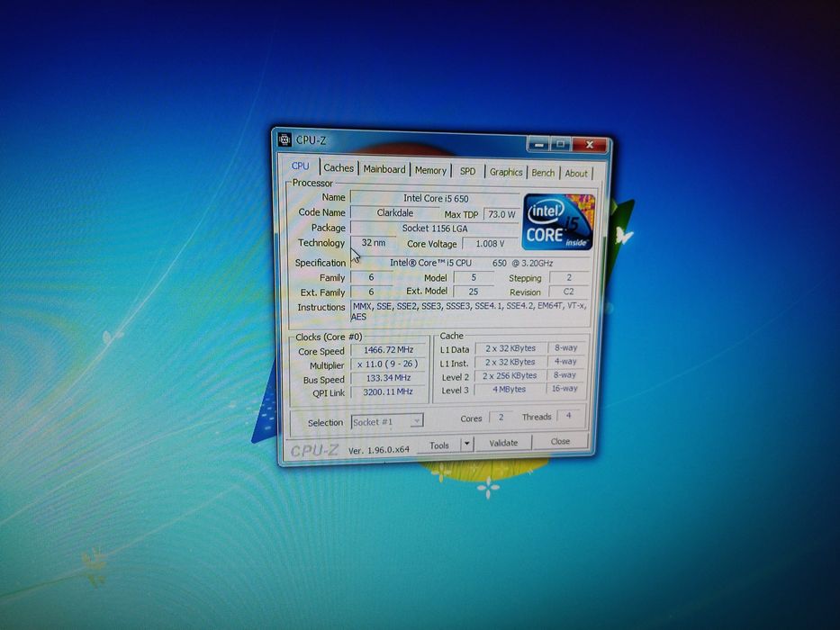Click the Level 3 '16-way' value

point(565,389)
